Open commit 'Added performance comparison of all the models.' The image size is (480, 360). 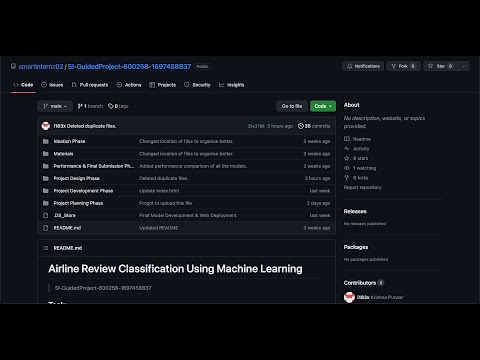193,166
